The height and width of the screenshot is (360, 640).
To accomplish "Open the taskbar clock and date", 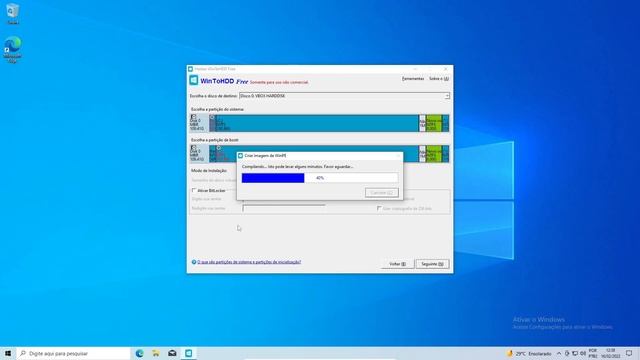I will (611, 353).
